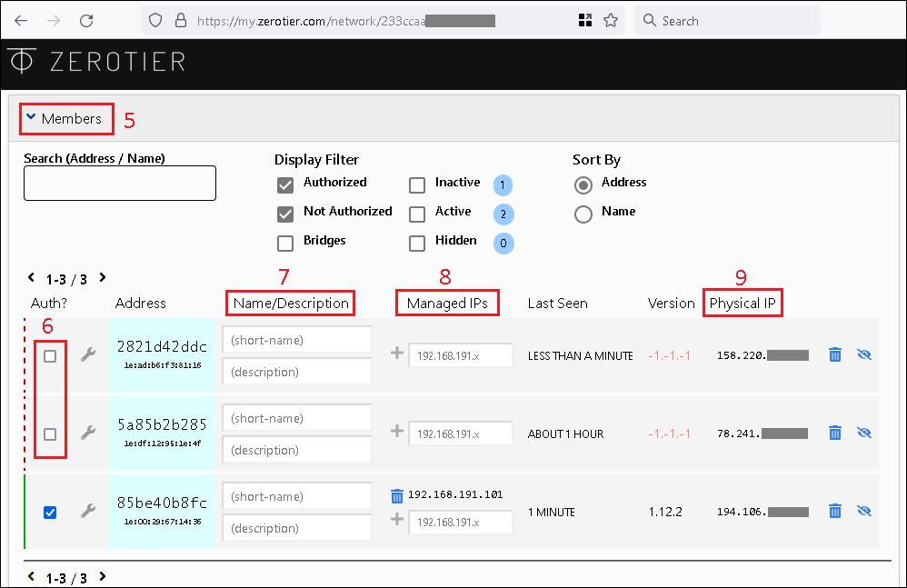907x588 pixels.
Task: Delete member 2821d42ddc with trash icon
Action: coord(834,355)
